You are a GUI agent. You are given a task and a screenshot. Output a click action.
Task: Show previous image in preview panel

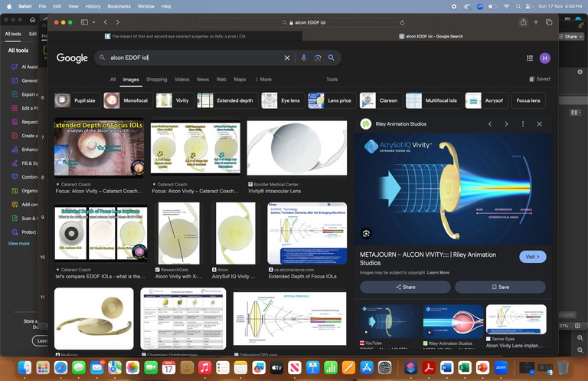(490, 124)
